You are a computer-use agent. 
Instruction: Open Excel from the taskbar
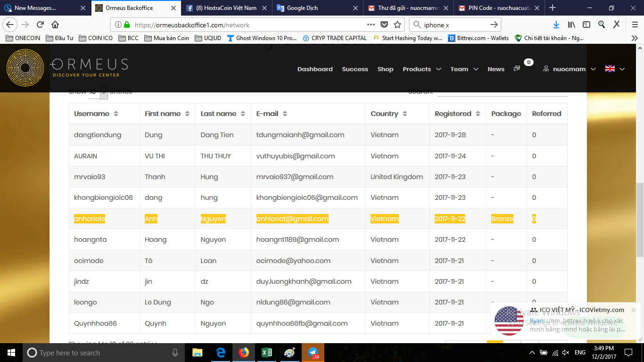coord(267,353)
